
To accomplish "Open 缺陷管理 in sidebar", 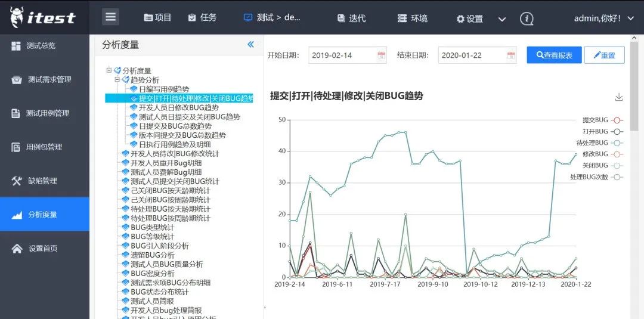I will click(44, 181).
